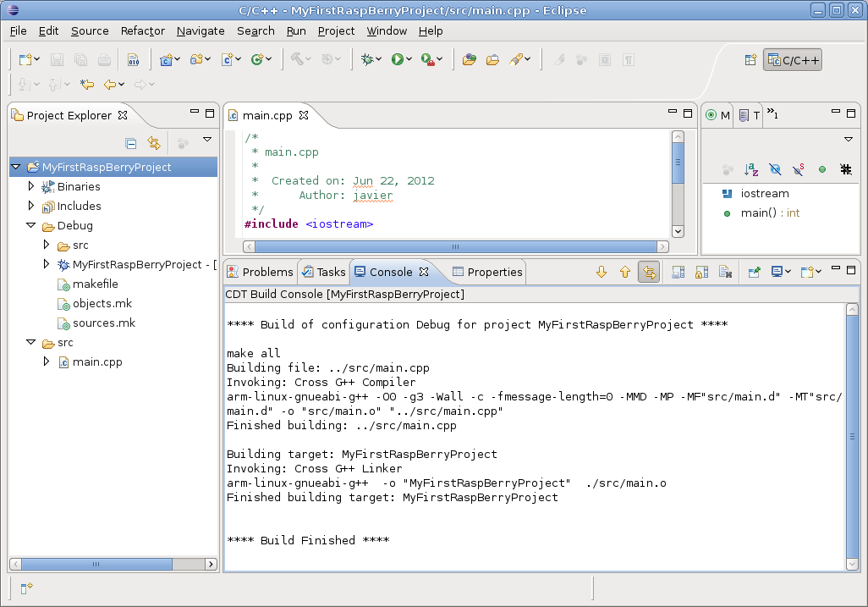Open the Refactor menu
Image resolution: width=868 pixels, height=607 pixels.
pos(143,31)
